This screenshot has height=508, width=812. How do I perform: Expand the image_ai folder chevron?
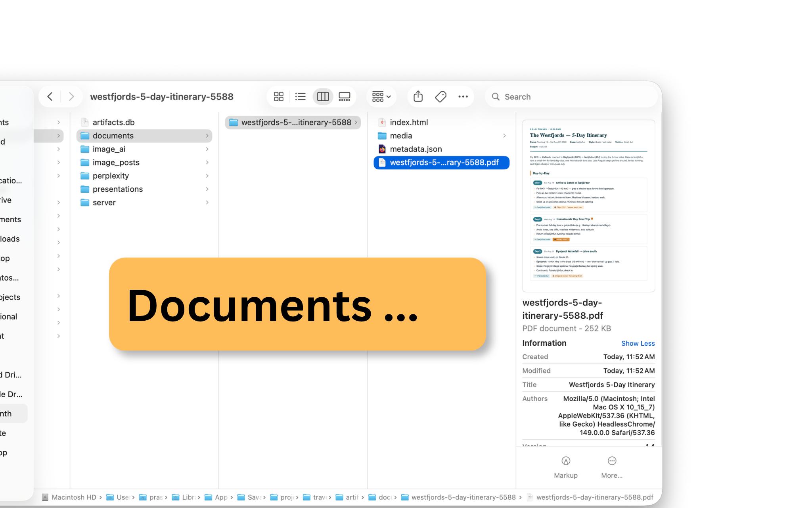pos(207,149)
